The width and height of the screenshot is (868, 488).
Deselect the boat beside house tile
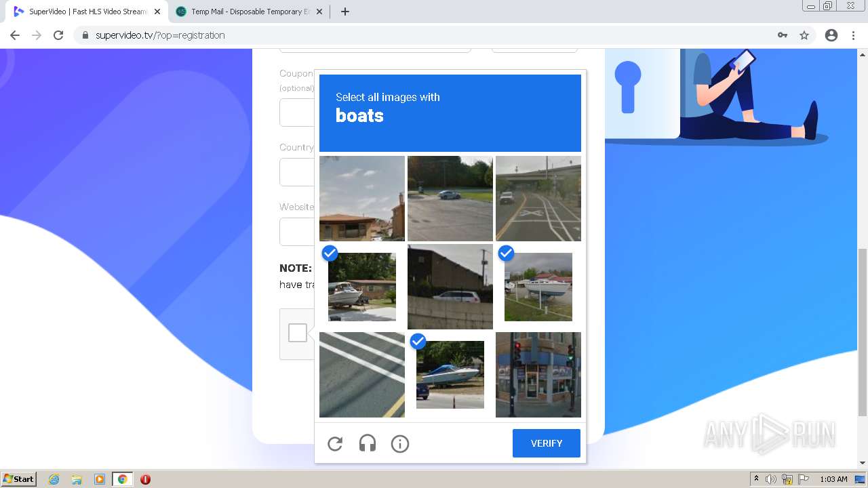[x=362, y=287]
